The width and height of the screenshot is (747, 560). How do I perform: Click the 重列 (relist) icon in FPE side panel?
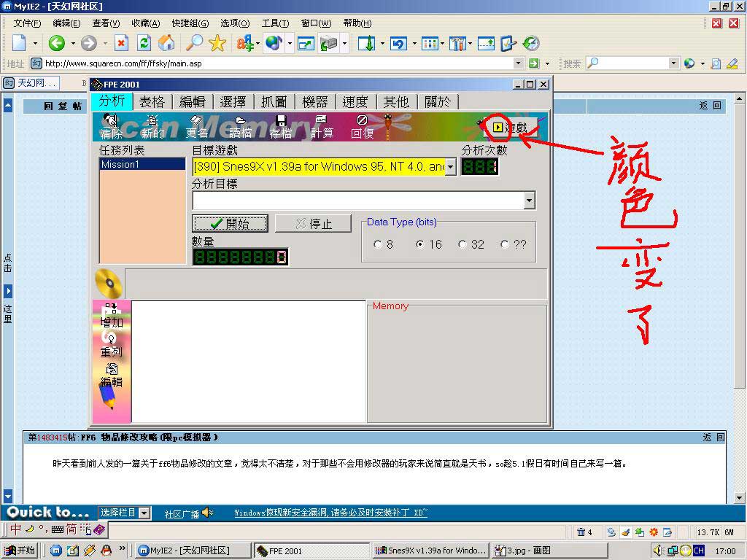pyautogui.click(x=111, y=345)
